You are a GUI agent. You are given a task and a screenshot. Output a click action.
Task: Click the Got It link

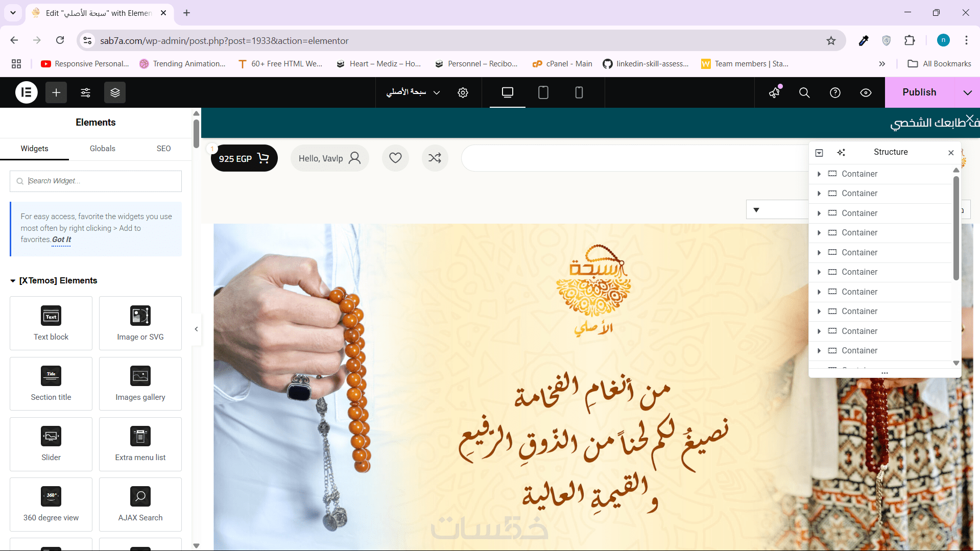click(61, 239)
